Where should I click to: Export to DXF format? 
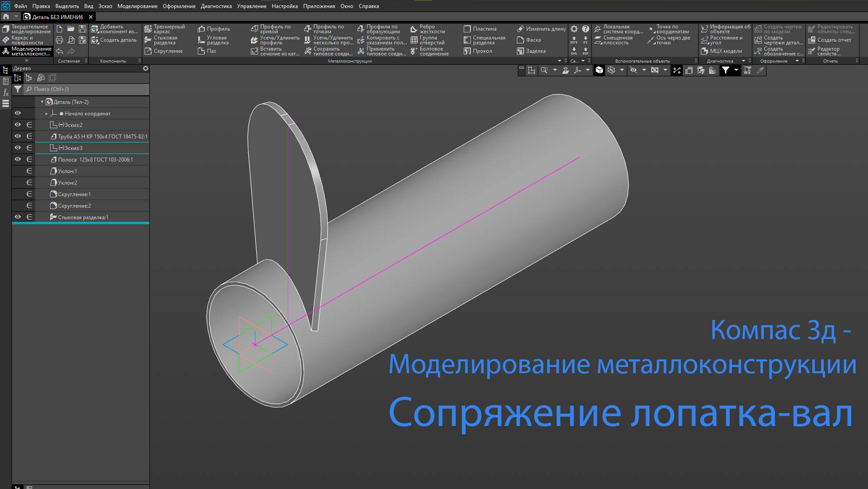click(586, 51)
